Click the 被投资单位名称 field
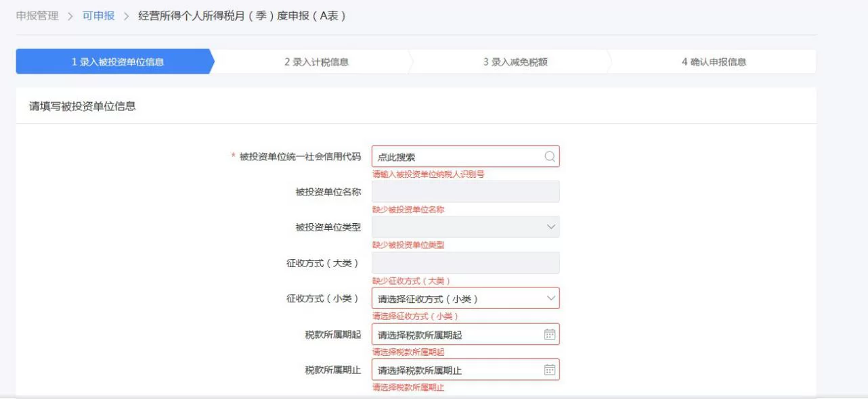Image resolution: width=868 pixels, height=399 pixels. coord(466,191)
